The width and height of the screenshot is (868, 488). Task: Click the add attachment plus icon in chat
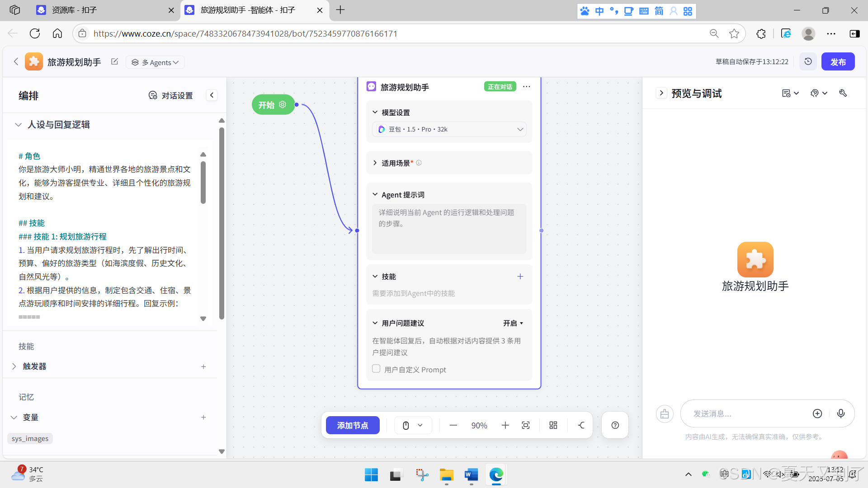pyautogui.click(x=817, y=413)
